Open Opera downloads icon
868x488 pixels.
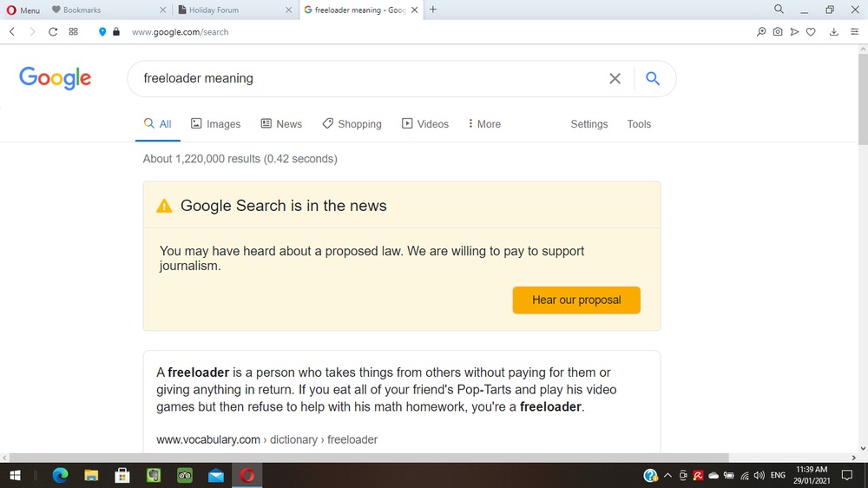[834, 32]
